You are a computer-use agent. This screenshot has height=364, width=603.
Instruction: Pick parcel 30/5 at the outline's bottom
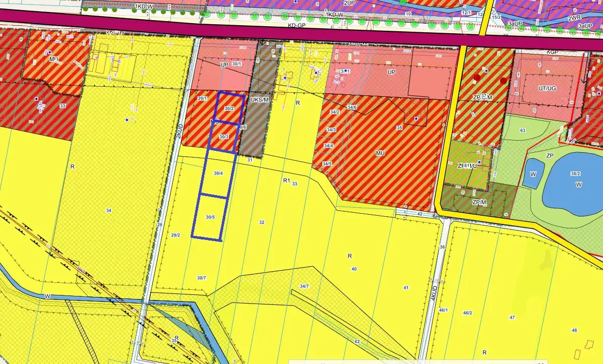tap(210, 217)
